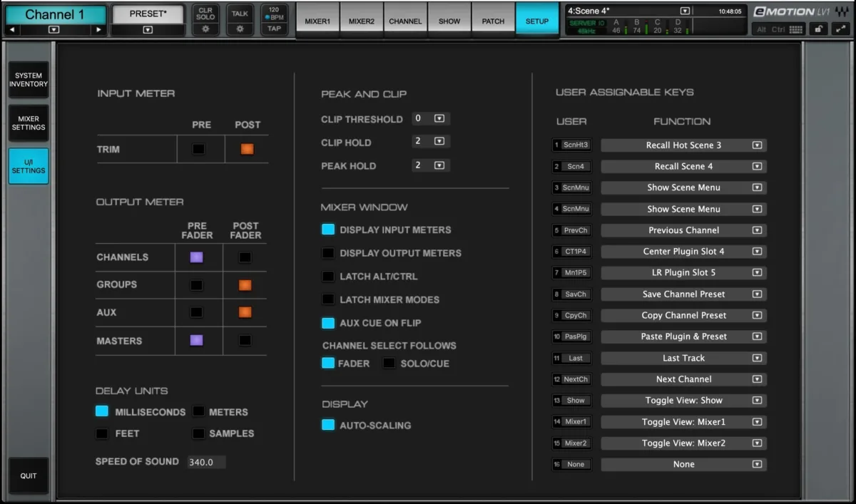Switch to the PATCH tab

493,21
